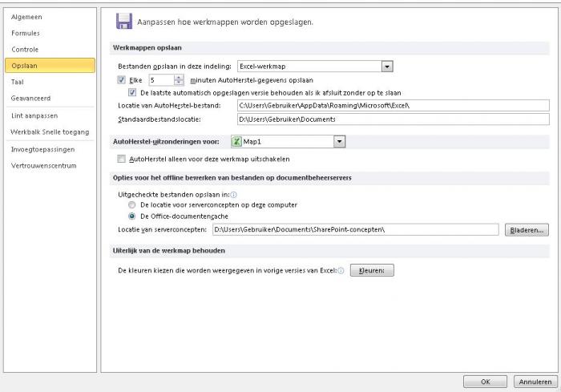The height and width of the screenshot is (392, 561).
Task: Decrease the AutoHerstel minutes spinner
Action: pos(179,83)
